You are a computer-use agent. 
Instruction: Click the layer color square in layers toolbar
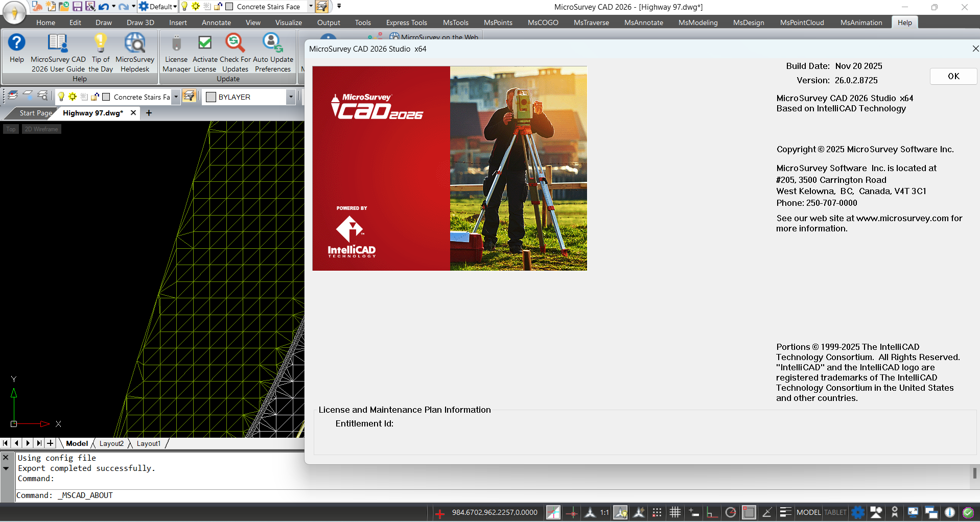(106, 97)
